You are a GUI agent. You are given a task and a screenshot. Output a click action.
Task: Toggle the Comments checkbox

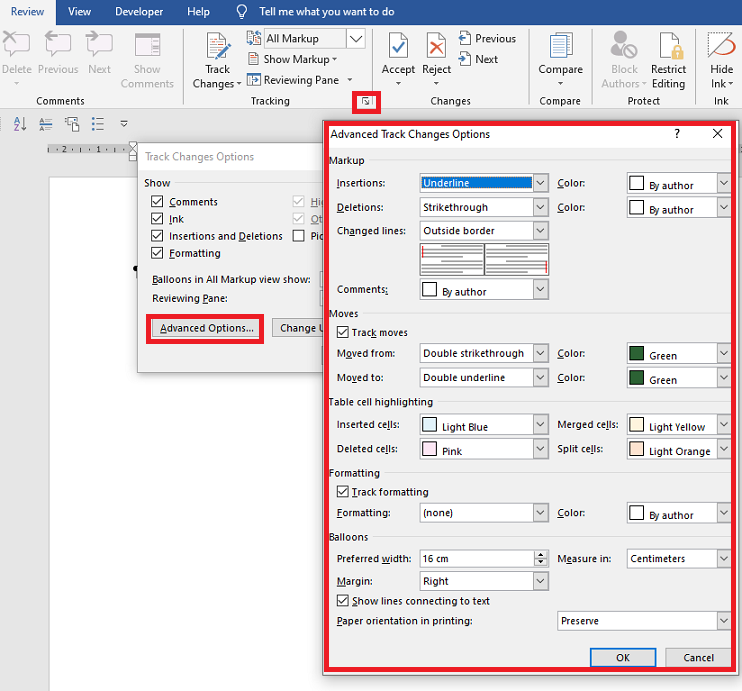pos(157,202)
